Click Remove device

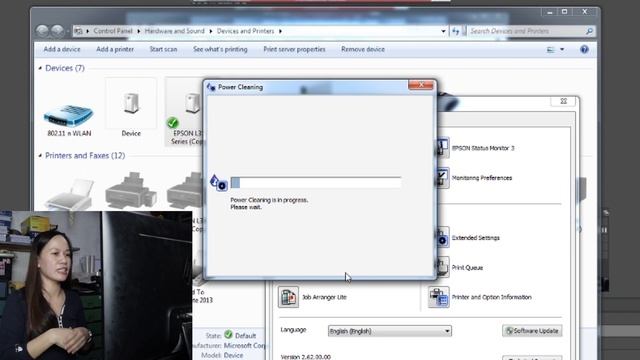tap(363, 49)
